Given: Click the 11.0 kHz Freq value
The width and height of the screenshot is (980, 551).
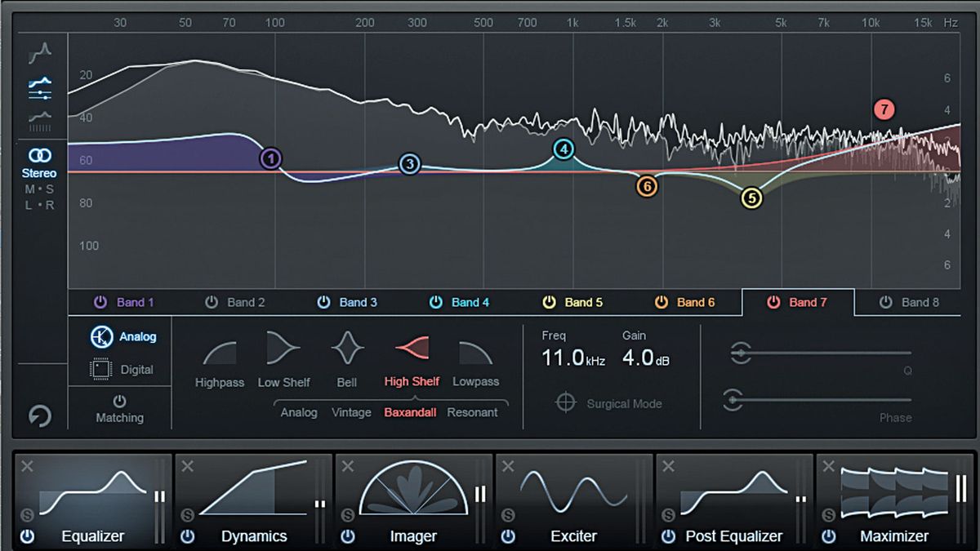Looking at the screenshot, I should [573, 358].
